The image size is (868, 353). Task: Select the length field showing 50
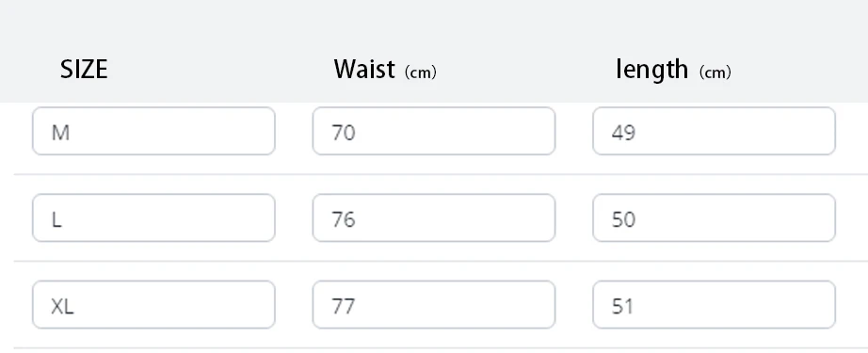click(714, 218)
